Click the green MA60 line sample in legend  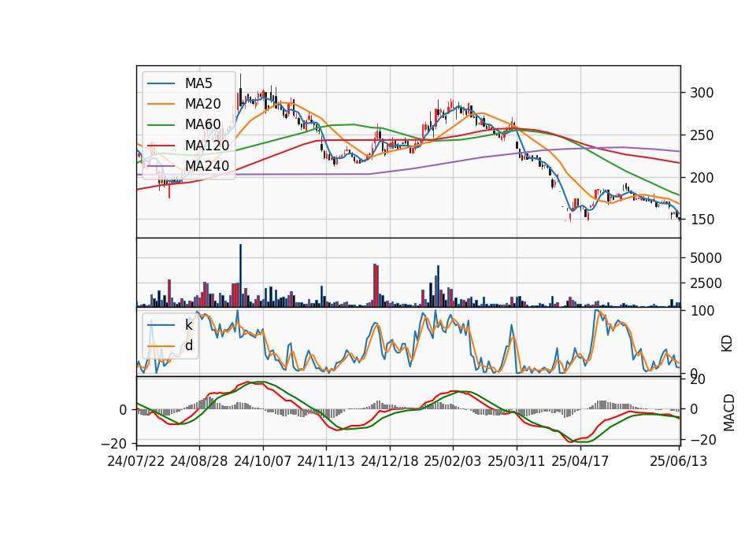point(161,125)
